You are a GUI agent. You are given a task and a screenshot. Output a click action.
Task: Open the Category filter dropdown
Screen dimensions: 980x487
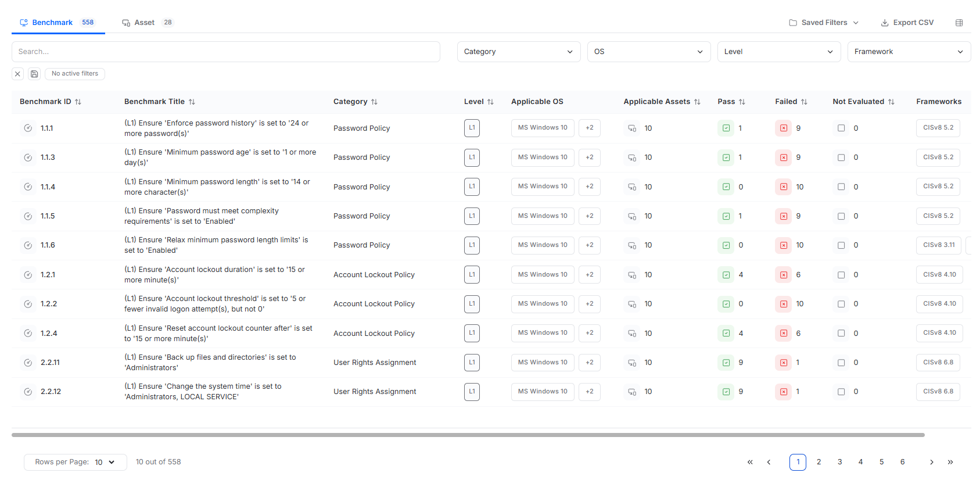tap(518, 52)
